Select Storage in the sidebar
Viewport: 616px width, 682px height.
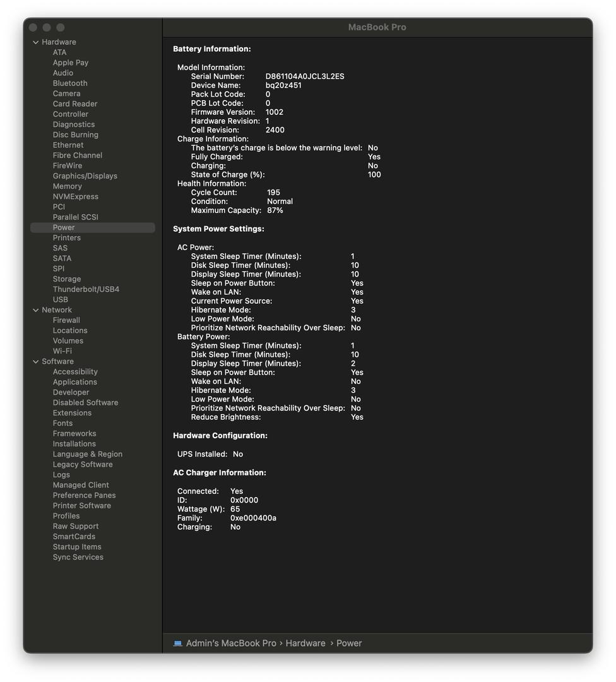point(66,279)
